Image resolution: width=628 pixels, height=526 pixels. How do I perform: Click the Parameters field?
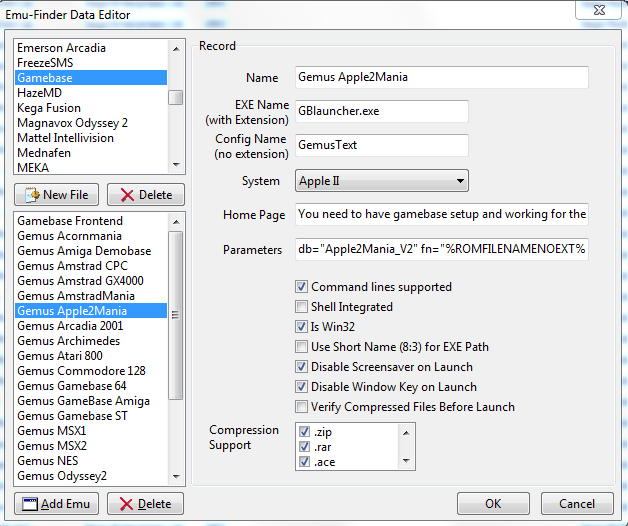coord(442,249)
